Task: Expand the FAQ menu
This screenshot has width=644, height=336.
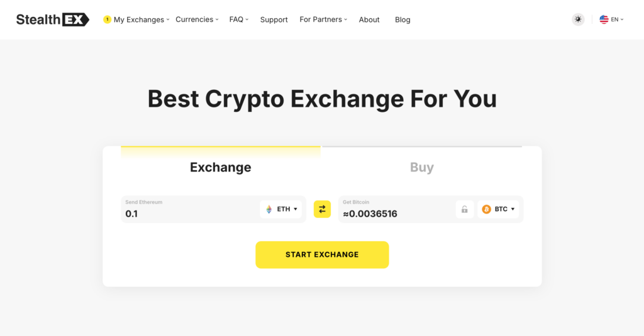Action: [239, 19]
